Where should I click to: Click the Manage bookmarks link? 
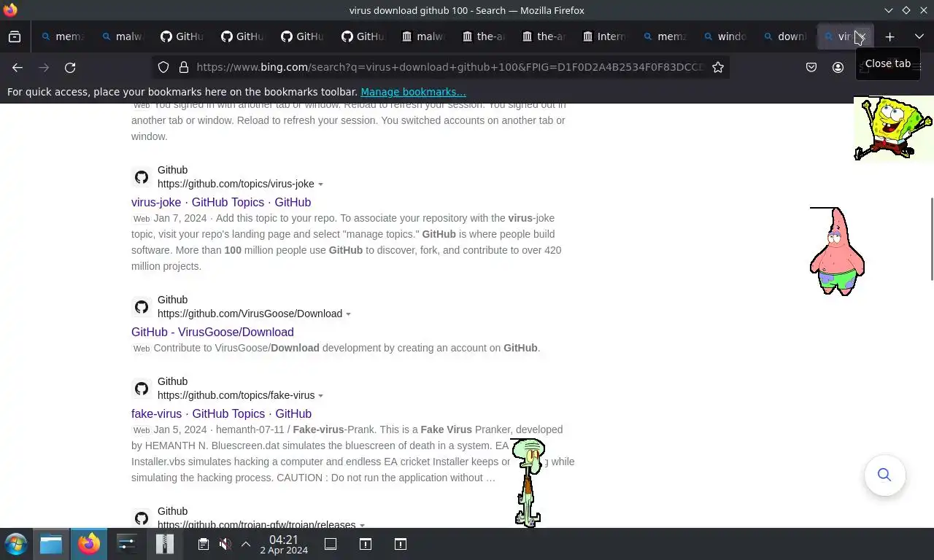click(x=413, y=92)
